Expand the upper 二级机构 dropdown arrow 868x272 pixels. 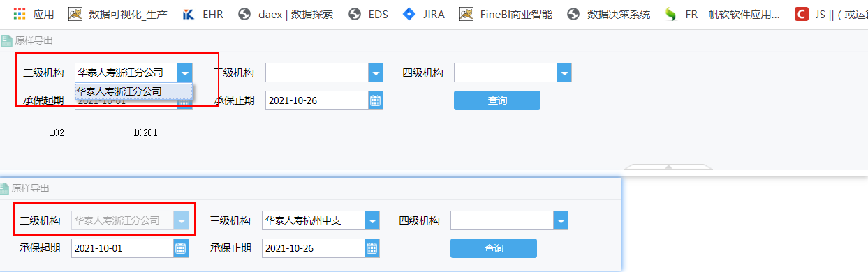[x=184, y=73]
